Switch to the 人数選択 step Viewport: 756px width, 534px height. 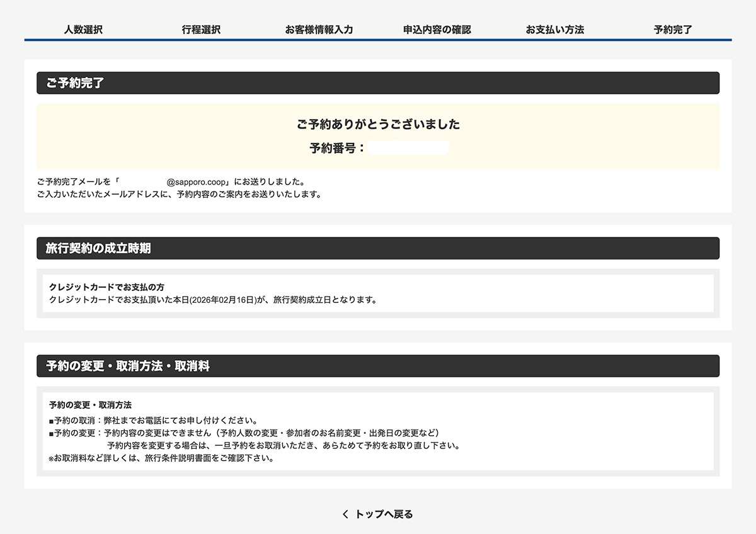(x=84, y=29)
